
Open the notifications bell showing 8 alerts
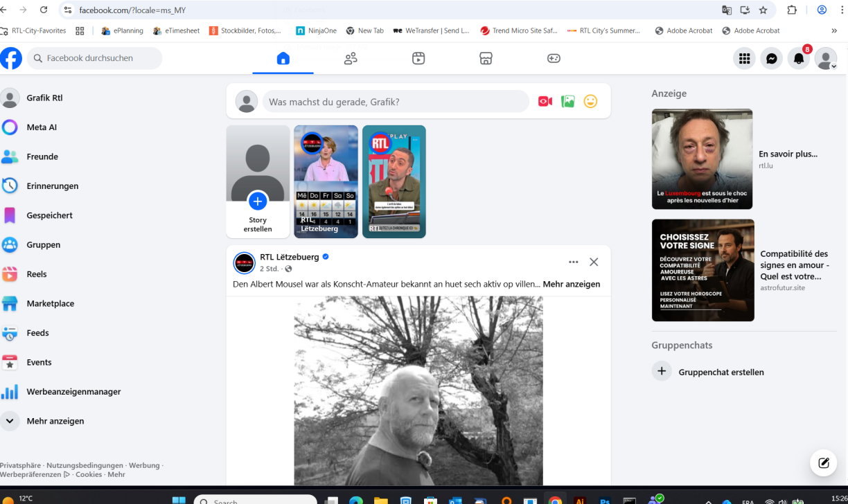pyautogui.click(x=798, y=58)
